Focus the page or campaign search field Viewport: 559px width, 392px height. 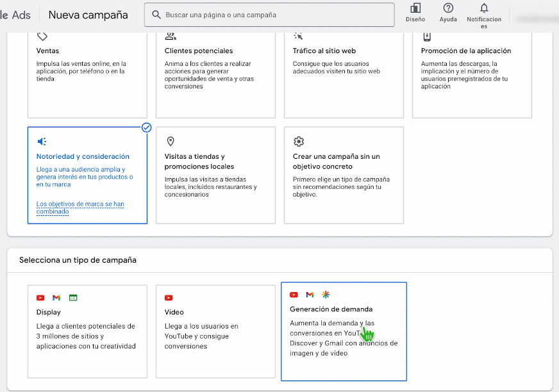(276, 15)
